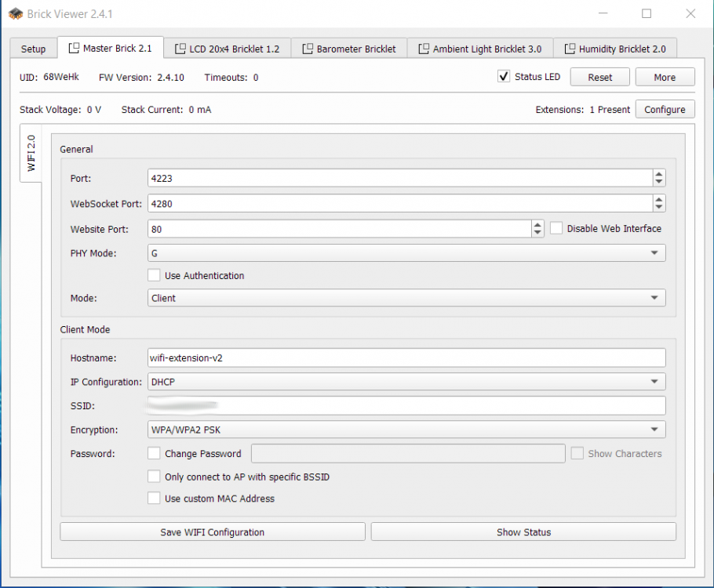The image size is (714, 588).
Task: Enable Disable Web Interface checkbox
Action: [556, 228]
